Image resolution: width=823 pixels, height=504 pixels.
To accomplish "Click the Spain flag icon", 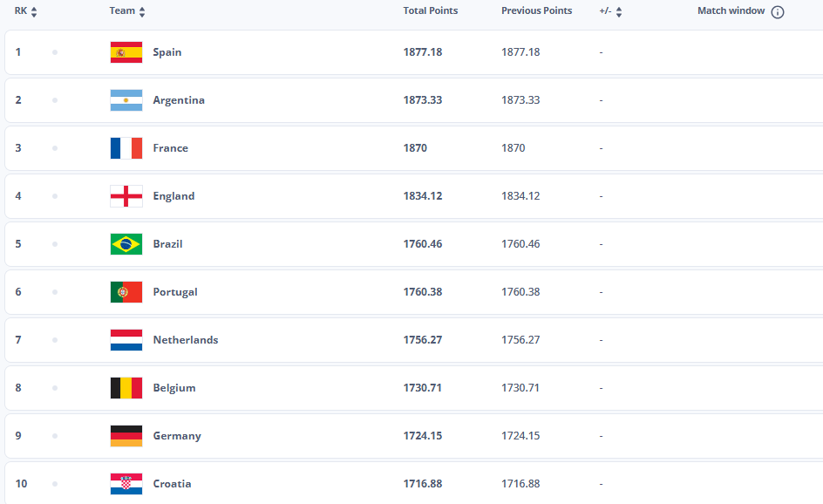I will click(x=126, y=52).
